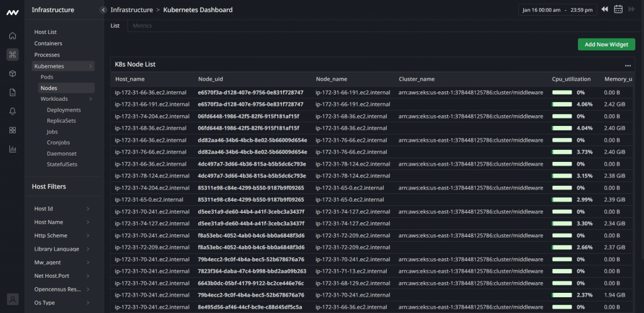Select the List tab
This screenshot has width=644, height=313.
[x=115, y=26]
